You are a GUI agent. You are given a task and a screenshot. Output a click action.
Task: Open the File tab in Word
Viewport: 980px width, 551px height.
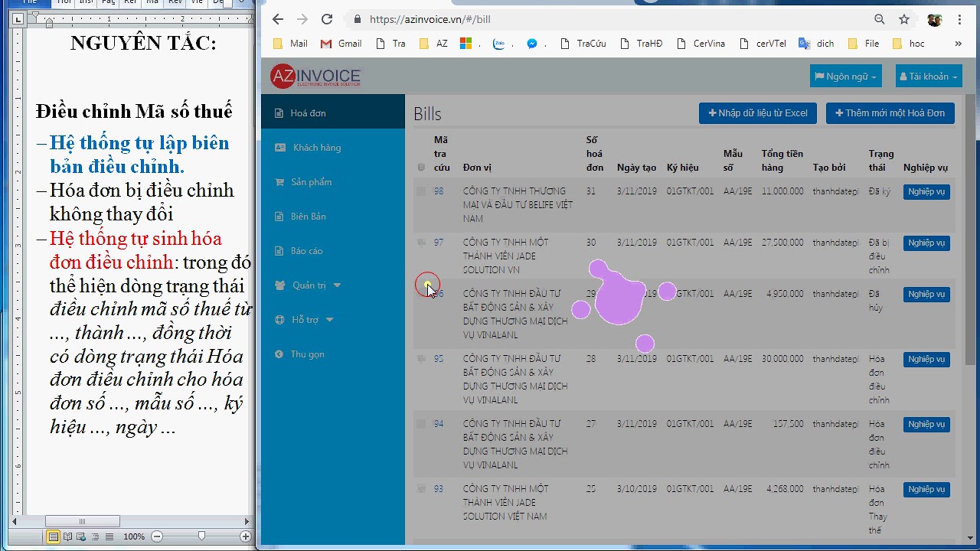31,2
